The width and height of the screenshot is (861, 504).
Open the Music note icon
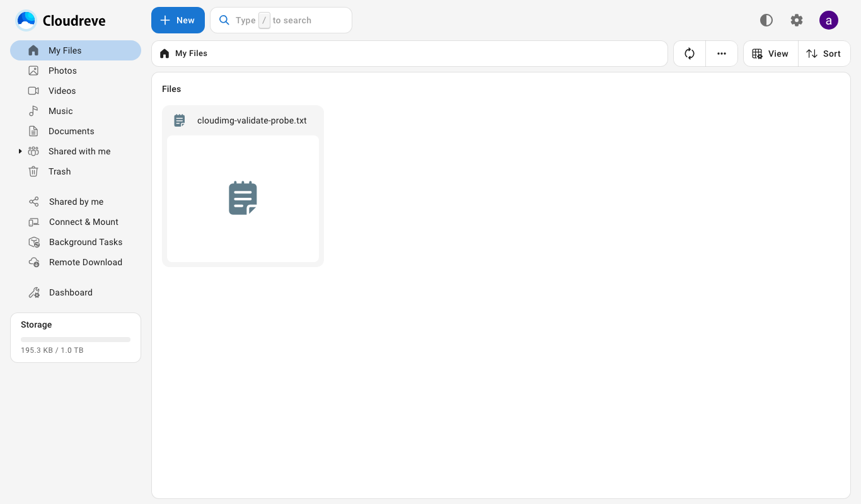[x=33, y=111]
